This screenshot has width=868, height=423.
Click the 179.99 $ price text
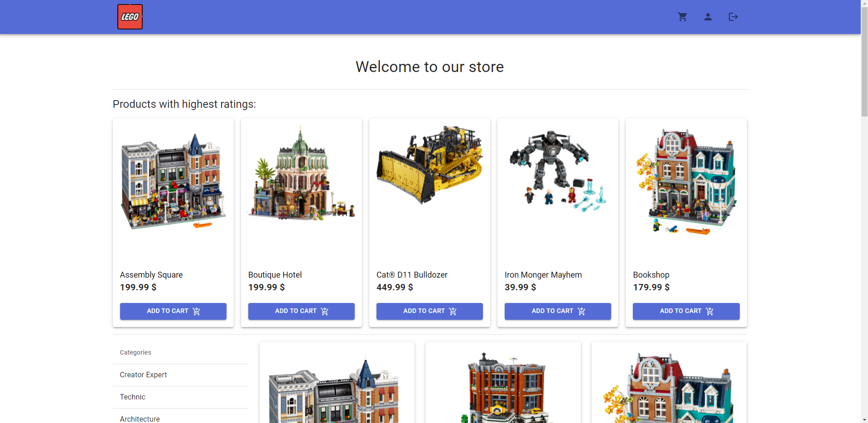tap(651, 287)
